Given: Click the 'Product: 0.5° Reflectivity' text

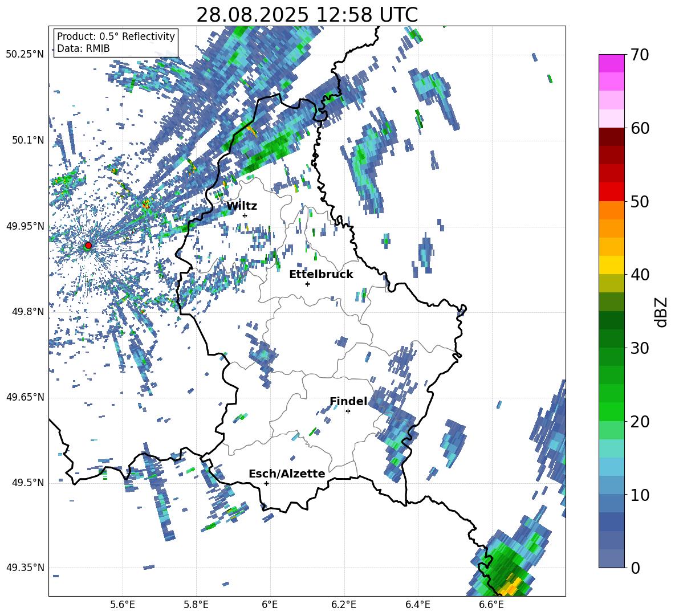Looking at the screenshot, I should point(116,36).
